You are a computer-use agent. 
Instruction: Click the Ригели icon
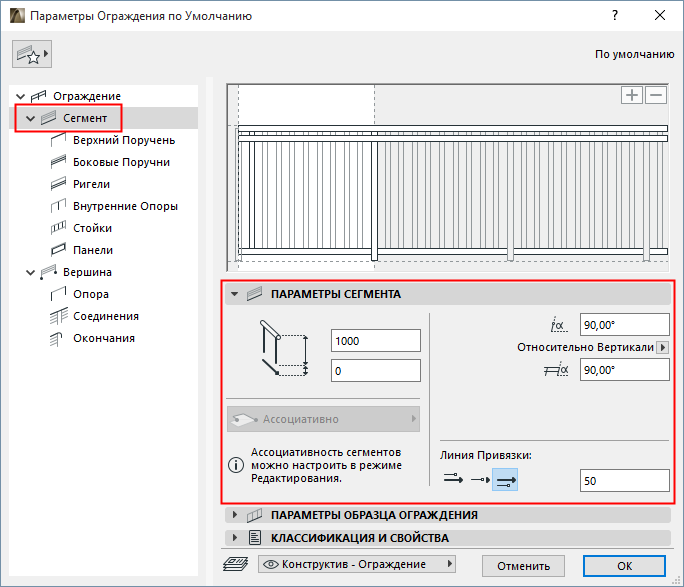pyautogui.click(x=58, y=184)
